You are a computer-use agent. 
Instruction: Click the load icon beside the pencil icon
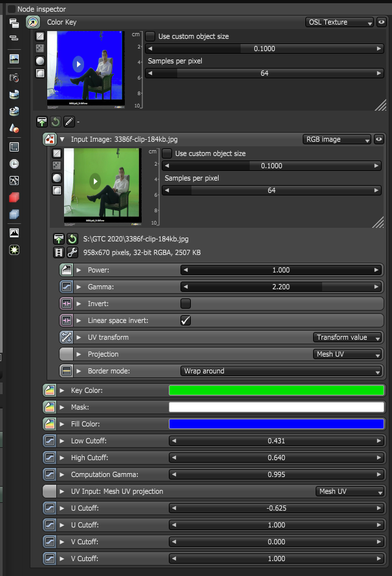point(42,121)
